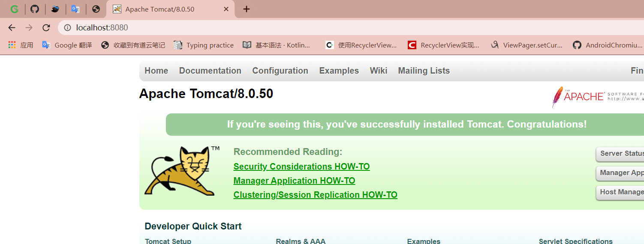Click the Apache feather logo
644x244 pixels.
(x=598, y=97)
